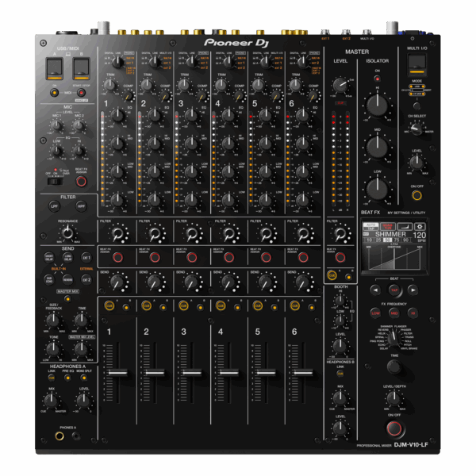Select the Long Delay send effect
This screenshot has width=476, height=476.
click(67, 257)
